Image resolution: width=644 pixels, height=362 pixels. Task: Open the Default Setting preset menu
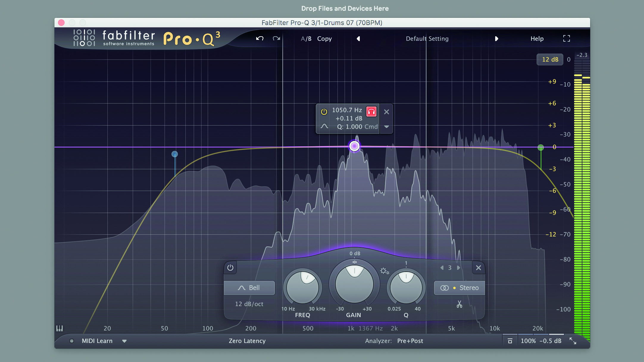tap(427, 39)
